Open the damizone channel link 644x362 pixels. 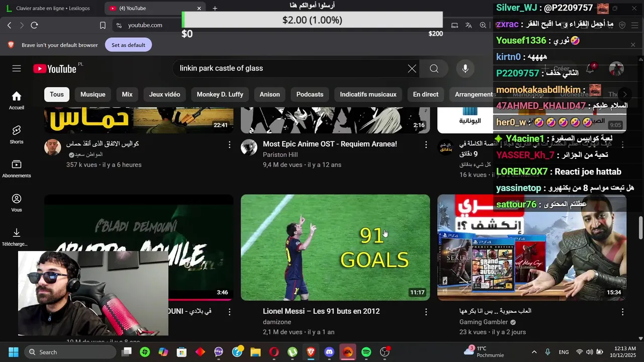(277, 322)
